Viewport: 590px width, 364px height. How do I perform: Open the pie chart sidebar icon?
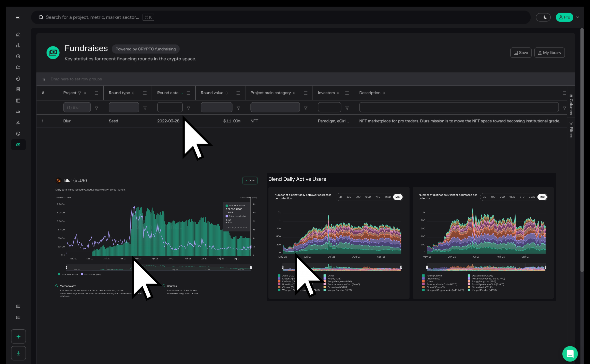tap(18, 56)
